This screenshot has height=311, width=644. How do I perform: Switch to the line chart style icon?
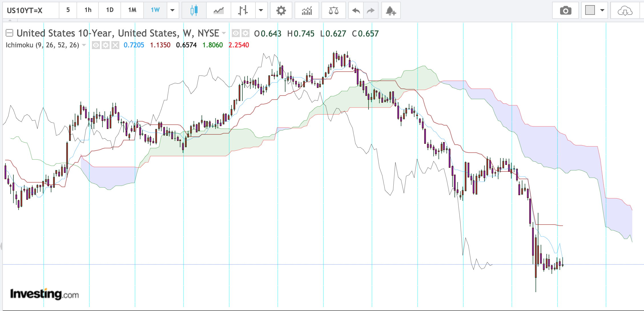pos(219,11)
